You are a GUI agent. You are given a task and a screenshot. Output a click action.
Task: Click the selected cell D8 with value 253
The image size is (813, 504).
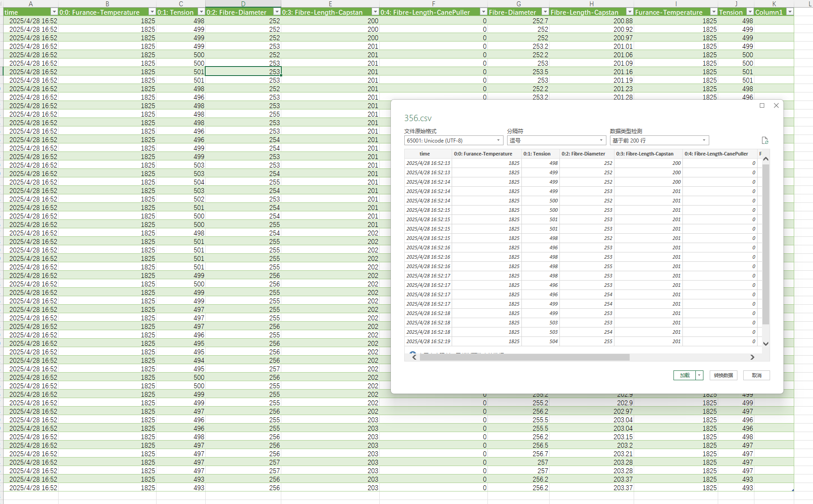(243, 72)
